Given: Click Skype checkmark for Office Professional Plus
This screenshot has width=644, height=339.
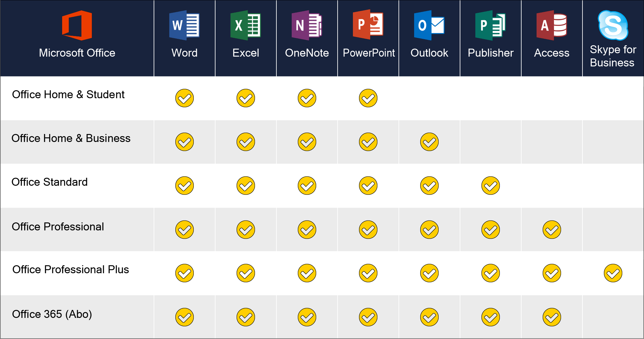Looking at the screenshot, I should [x=613, y=273].
